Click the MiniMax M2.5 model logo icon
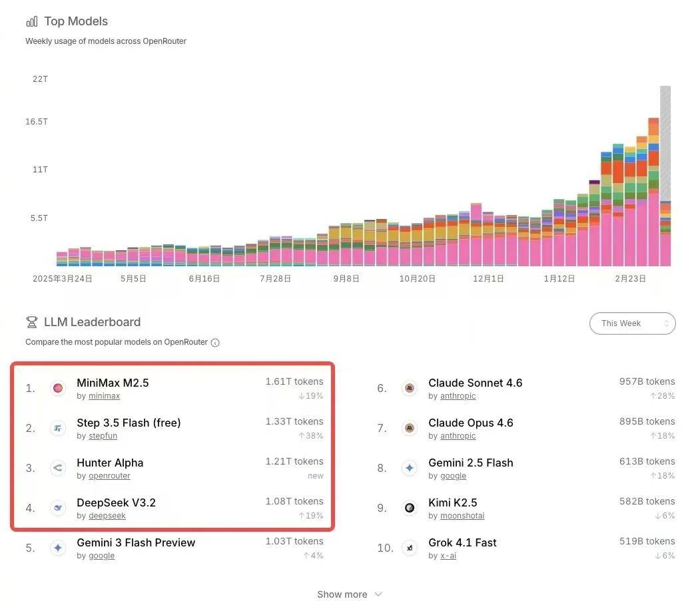The image size is (700, 601). (58, 388)
